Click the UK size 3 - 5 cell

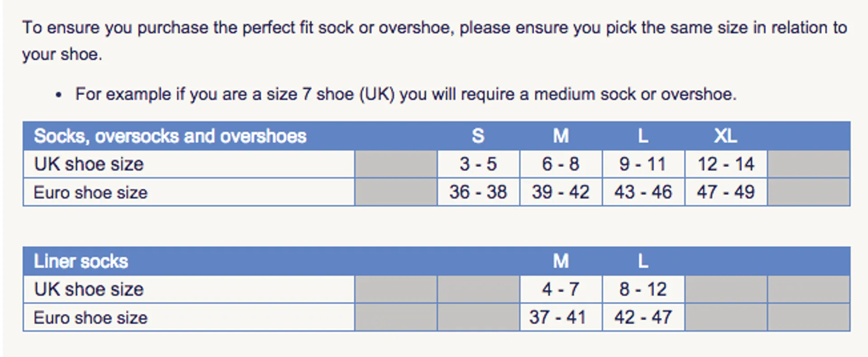click(478, 164)
